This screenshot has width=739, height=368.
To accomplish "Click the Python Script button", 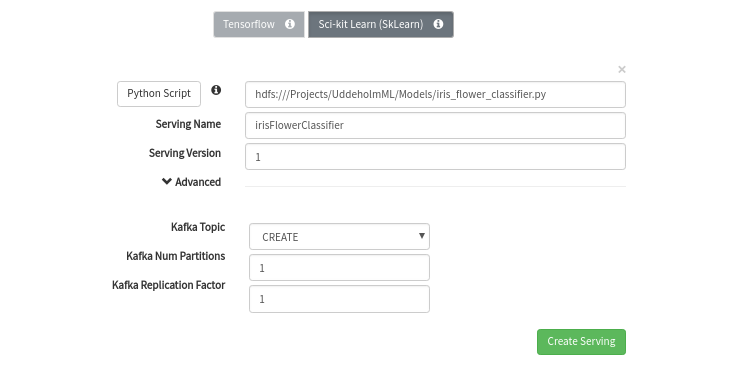I will click(x=159, y=94).
